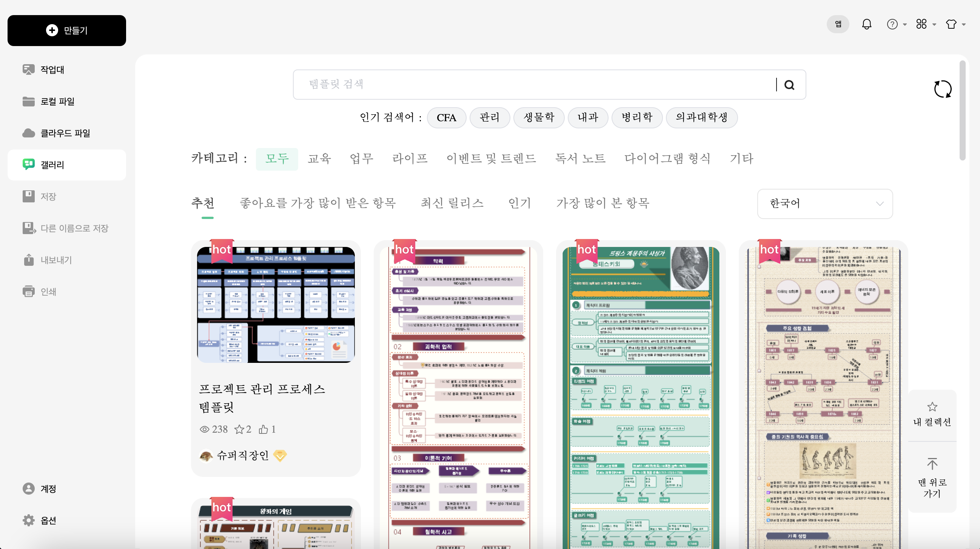Open 옵션 settings gear
The height and width of the screenshot is (549, 980).
point(29,520)
